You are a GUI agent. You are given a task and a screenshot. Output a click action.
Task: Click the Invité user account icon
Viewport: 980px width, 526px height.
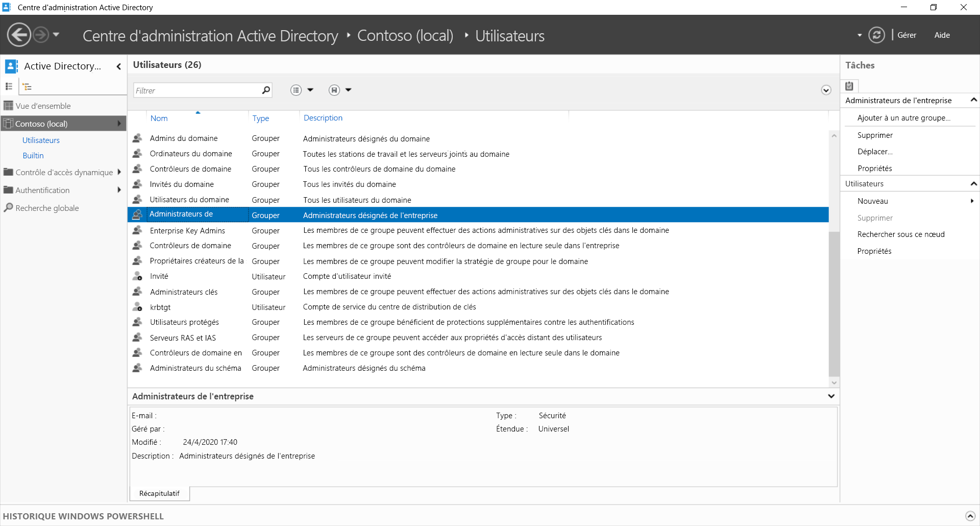coord(137,276)
